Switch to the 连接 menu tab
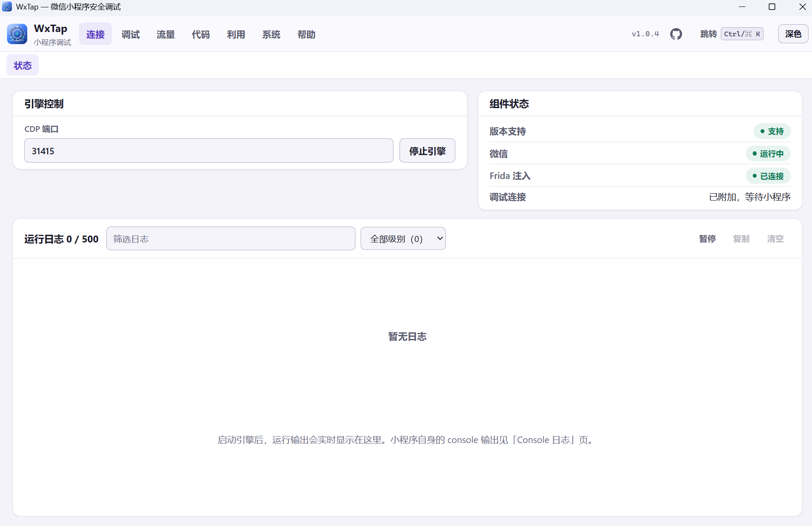This screenshot has height=526, width=812. click(x=96, y=34)
